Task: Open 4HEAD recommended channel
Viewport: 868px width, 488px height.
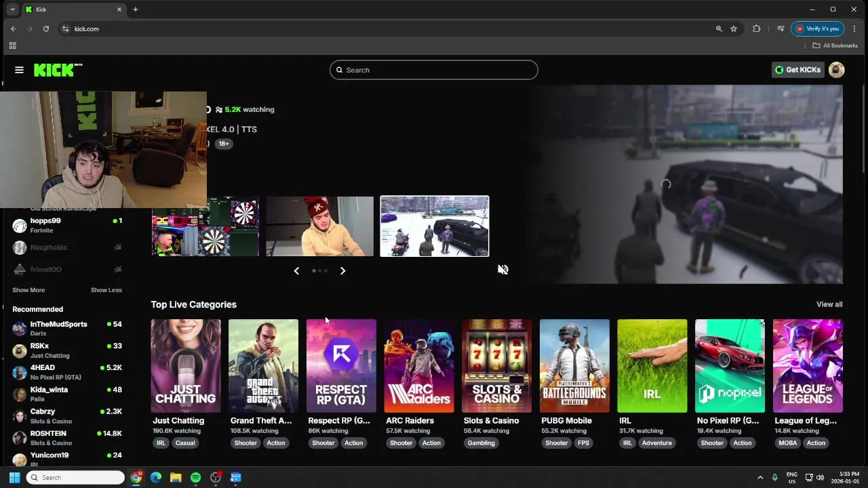Action: tap(67, 372)
